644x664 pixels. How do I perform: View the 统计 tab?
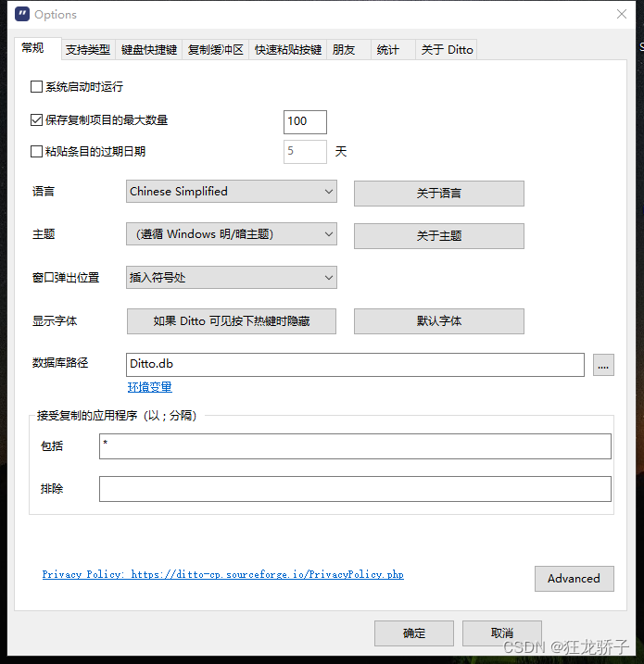click(393, 50)
